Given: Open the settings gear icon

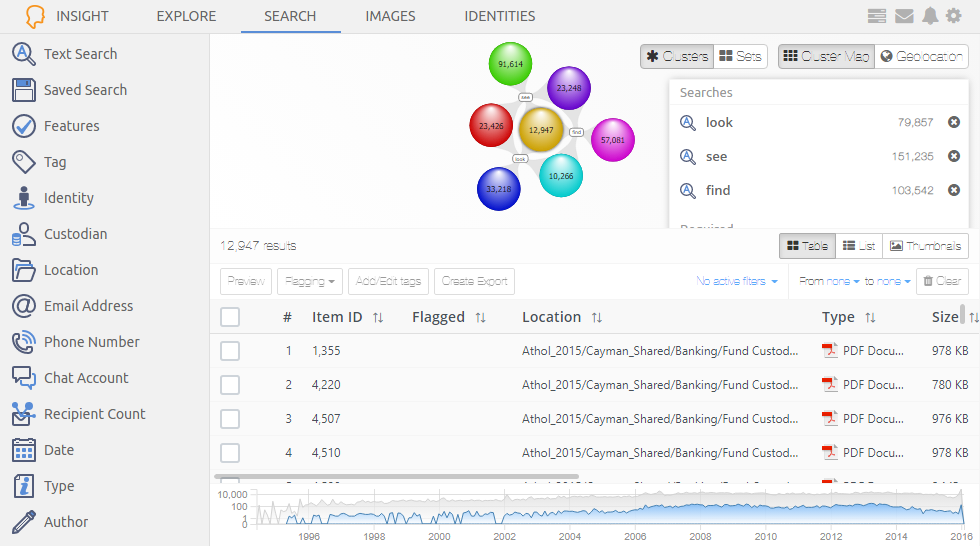Looking at the screenshot, I should [954, 16].
